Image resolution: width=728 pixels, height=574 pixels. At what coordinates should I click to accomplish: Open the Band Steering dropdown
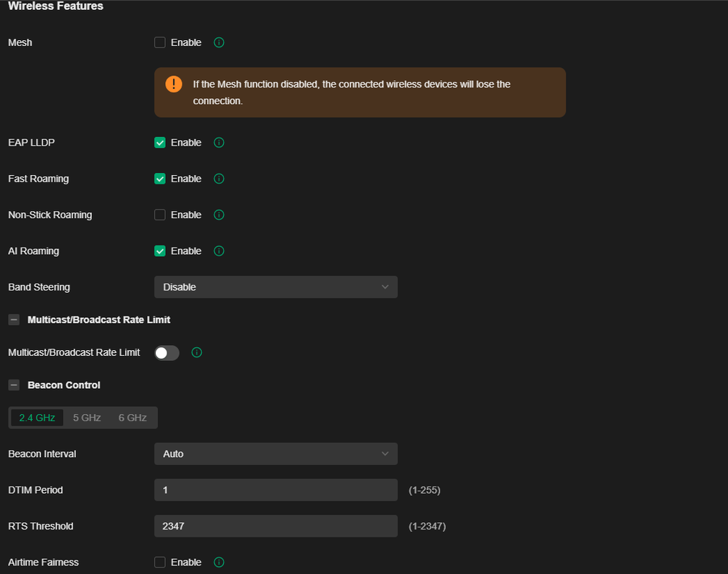pyautogui.click(x=276, y=287)
